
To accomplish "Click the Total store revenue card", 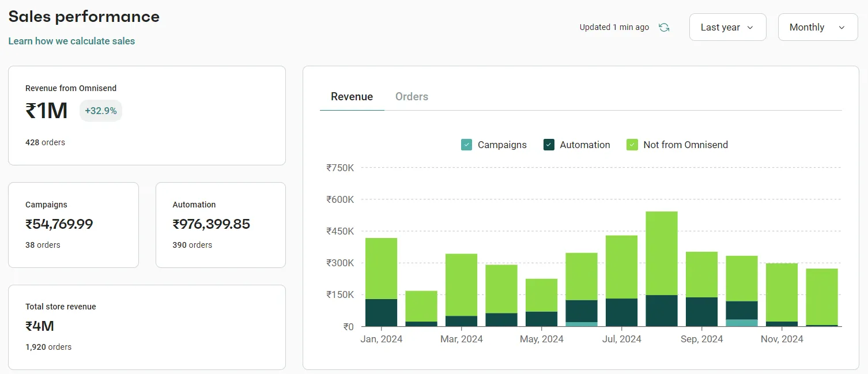I will point(146,327).
